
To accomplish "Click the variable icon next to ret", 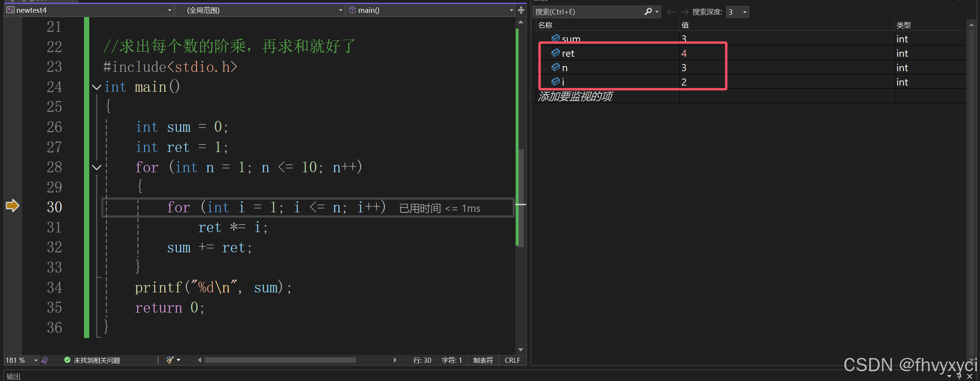I will click(x=556, y=53).
